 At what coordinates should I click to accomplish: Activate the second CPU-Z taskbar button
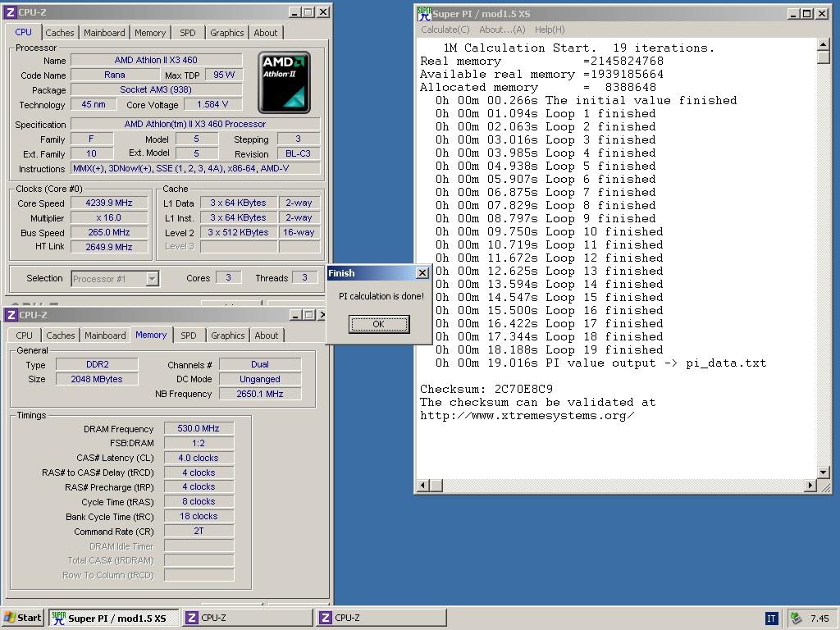[382, 618]
